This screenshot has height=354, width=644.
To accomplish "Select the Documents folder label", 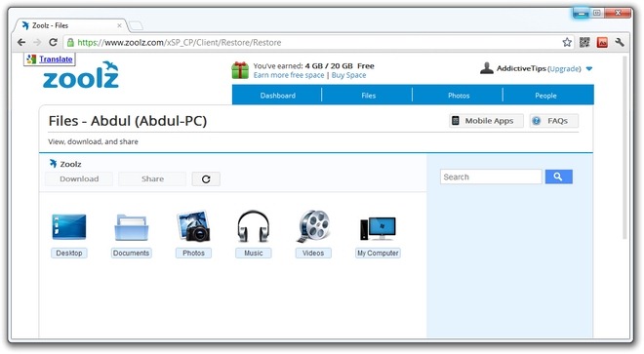I will pyautogui.click(x=132, y=253).
